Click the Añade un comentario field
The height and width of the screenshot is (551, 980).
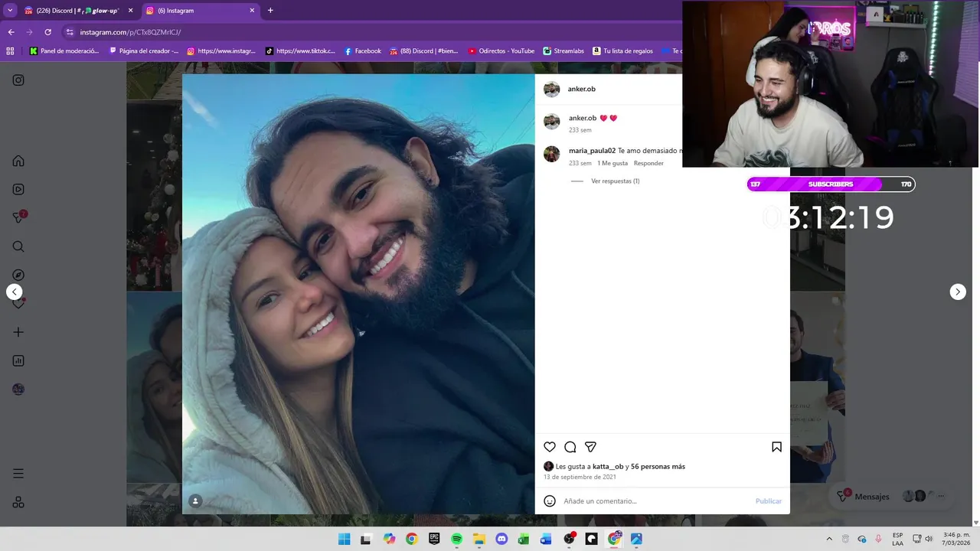(x=655, y=501)
